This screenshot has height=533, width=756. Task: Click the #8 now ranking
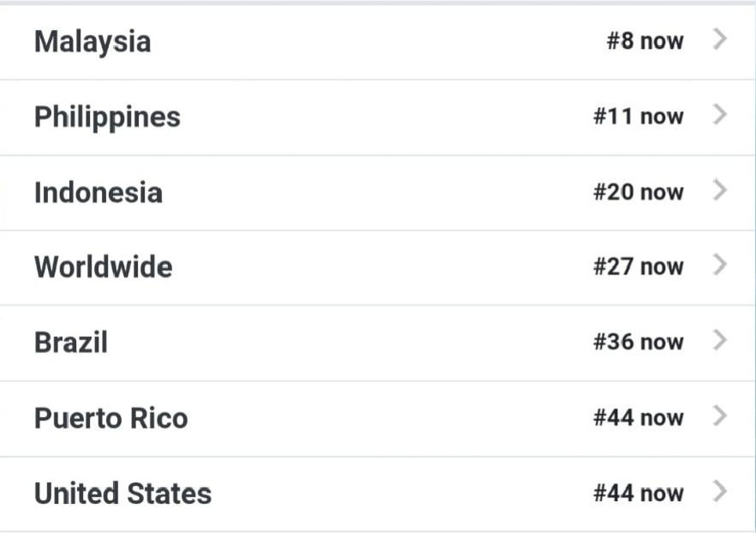point(645,41)
